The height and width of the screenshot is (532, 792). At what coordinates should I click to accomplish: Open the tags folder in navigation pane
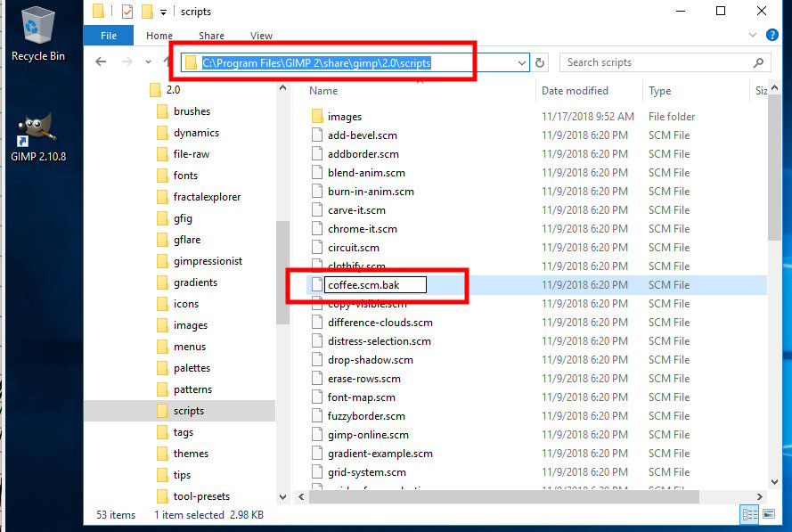[x=175, y=432]
